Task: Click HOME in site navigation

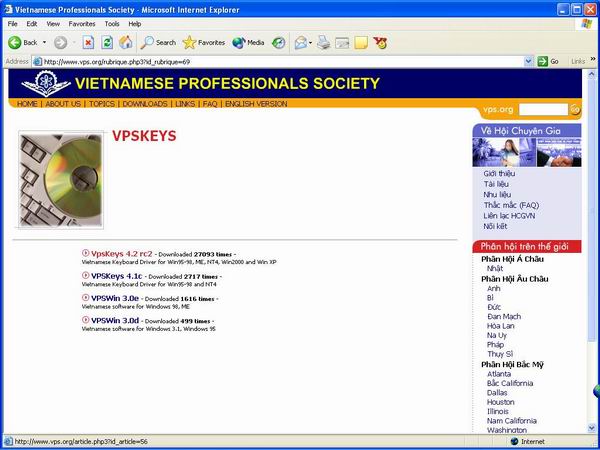Action: pyautogui.click(x=27, y=104)
